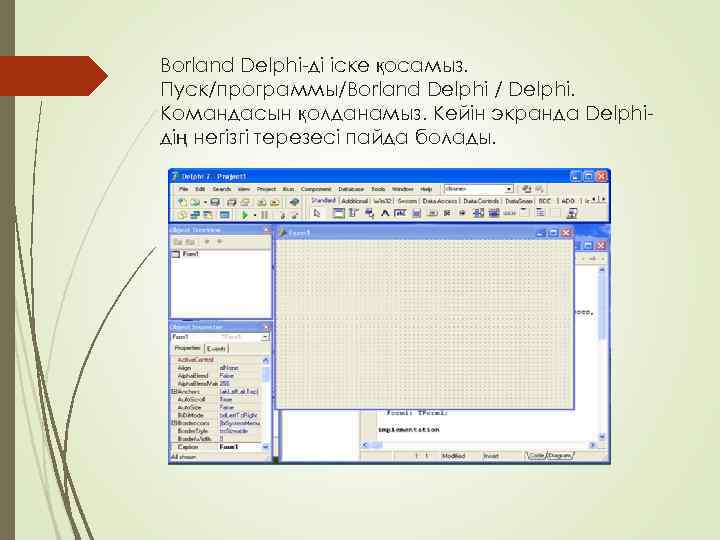The width and height of the screenshot is (720, 540).
Task: Click the Open file toolbar icon
Action: 195,202
